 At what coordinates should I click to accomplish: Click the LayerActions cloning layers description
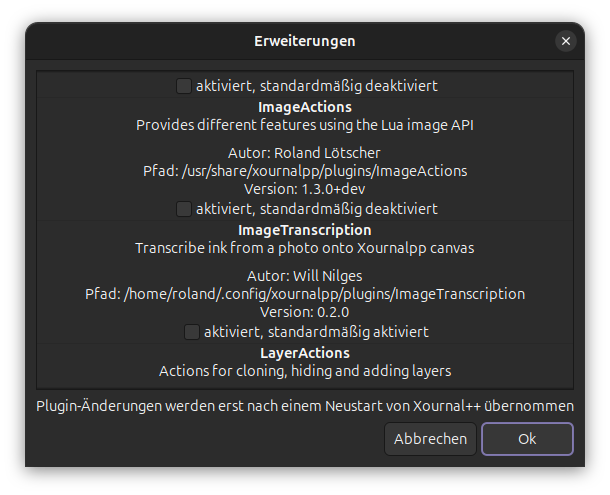click(x=305, y=371)
